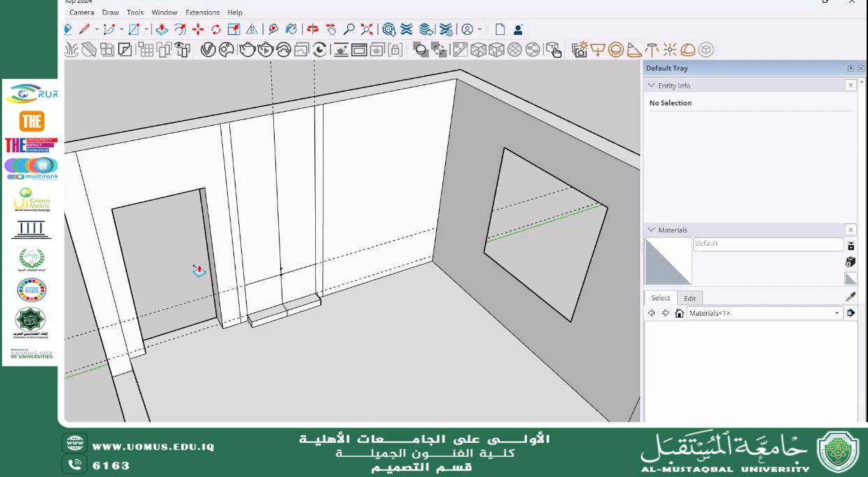Open the Materials<1> collection dropdown
Screen dimensions: 868x477
[x=837, y=314]
